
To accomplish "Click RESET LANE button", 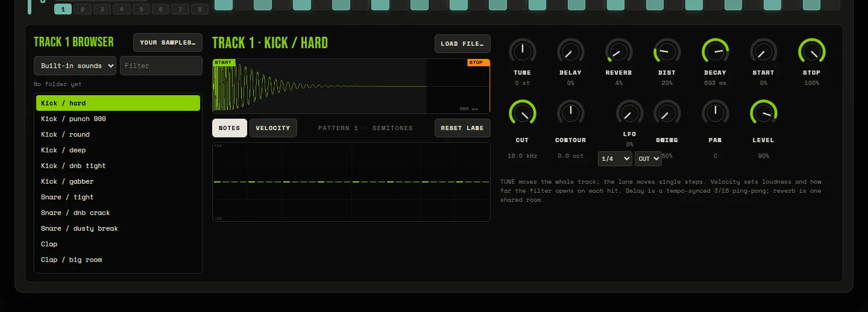I will click(x=462, y=128).
